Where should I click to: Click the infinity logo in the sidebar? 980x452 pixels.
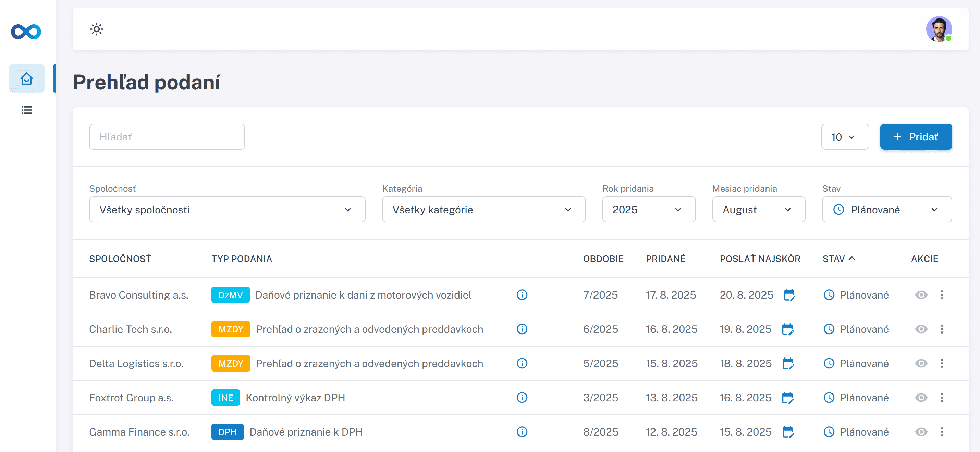point(26,32)
